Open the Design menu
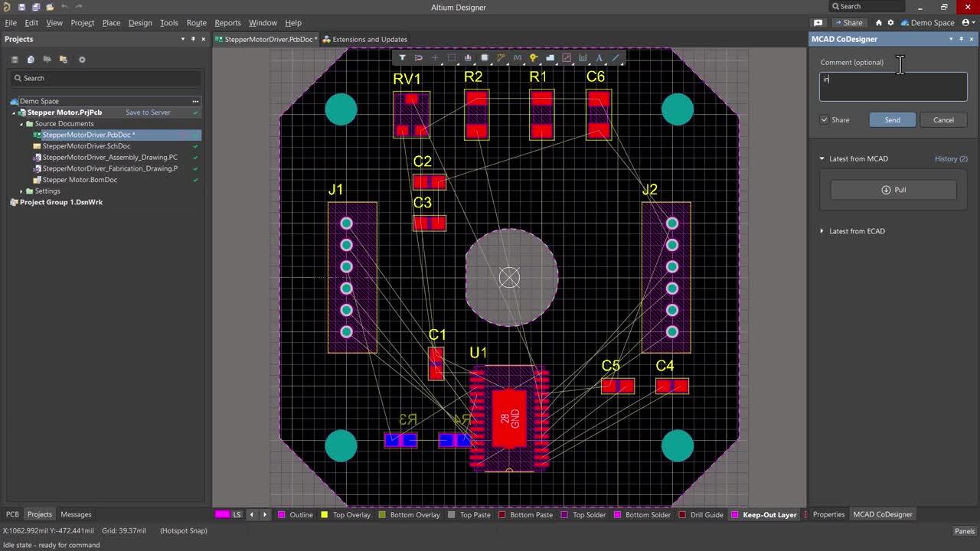 tap(140, 23)
